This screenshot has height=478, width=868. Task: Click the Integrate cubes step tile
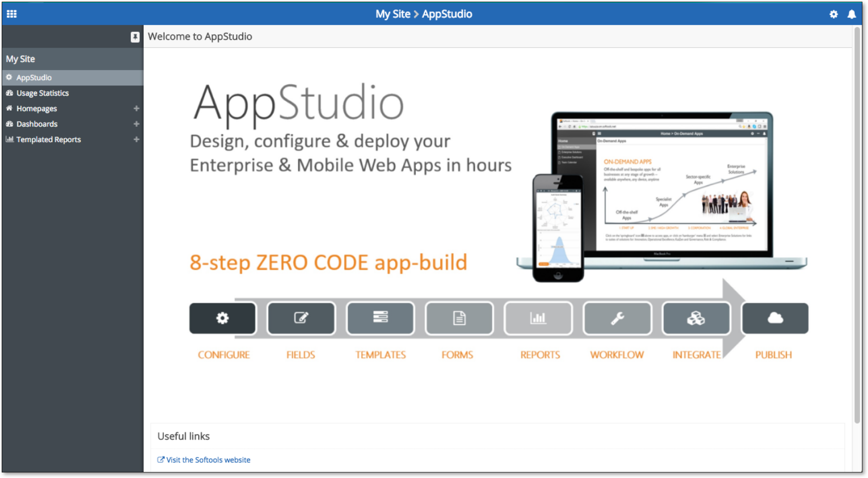(696, 318)
